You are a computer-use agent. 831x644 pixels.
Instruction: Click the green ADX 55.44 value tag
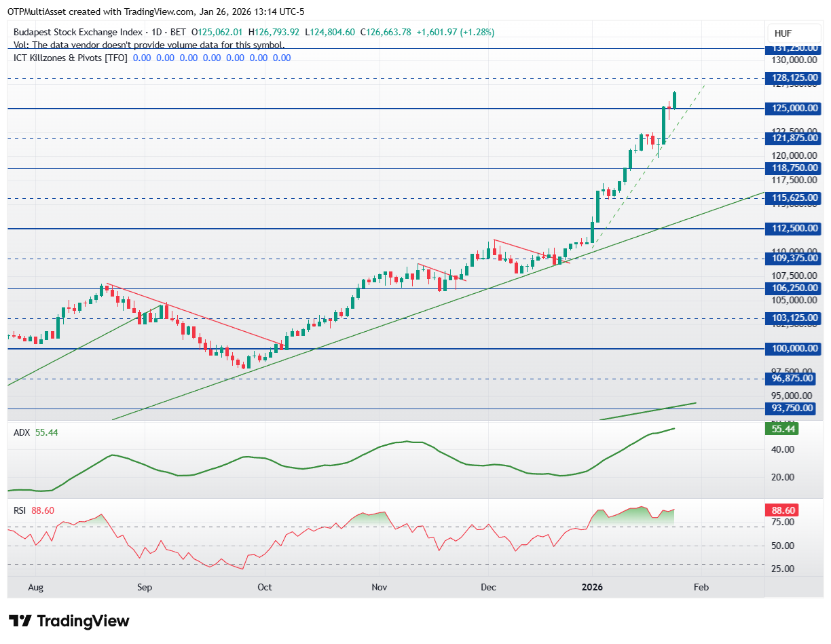[781, 428]
